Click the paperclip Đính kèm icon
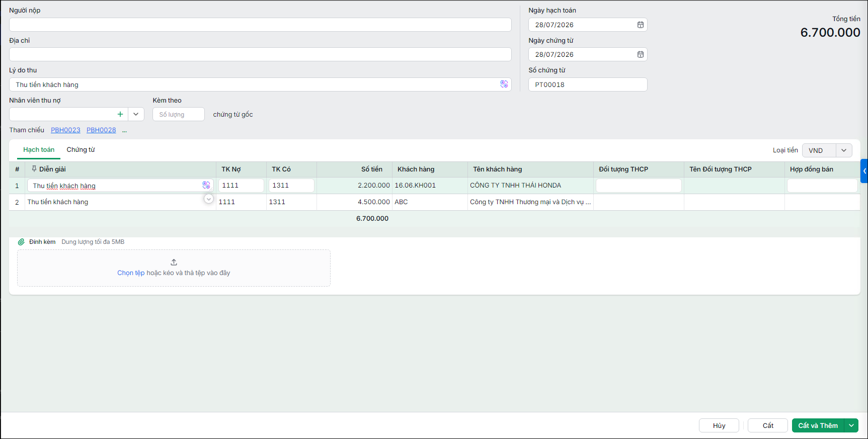 point(21,242)
